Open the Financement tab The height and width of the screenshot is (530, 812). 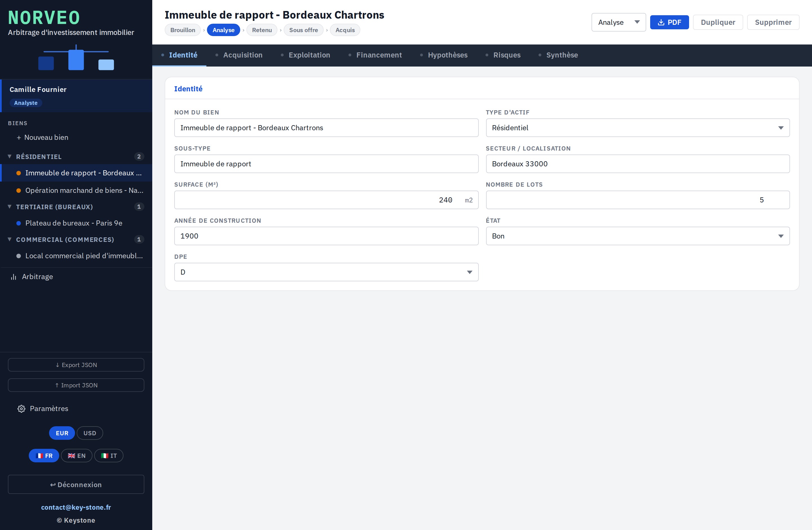coord(375,55)
